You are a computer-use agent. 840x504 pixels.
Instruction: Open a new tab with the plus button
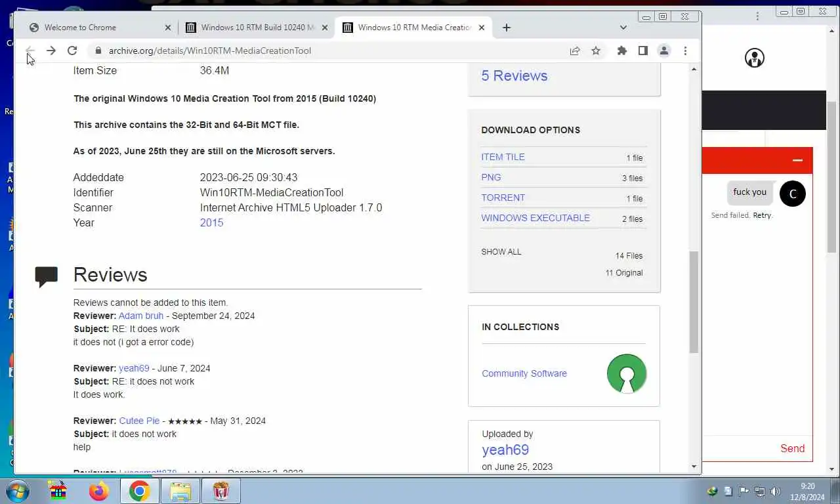click(x=506, y=28)
